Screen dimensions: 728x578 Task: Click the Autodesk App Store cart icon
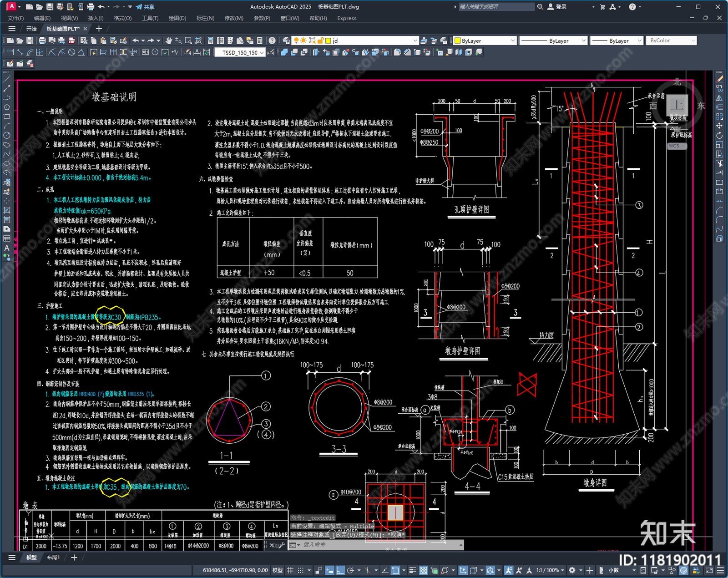(x=602, y=7)
